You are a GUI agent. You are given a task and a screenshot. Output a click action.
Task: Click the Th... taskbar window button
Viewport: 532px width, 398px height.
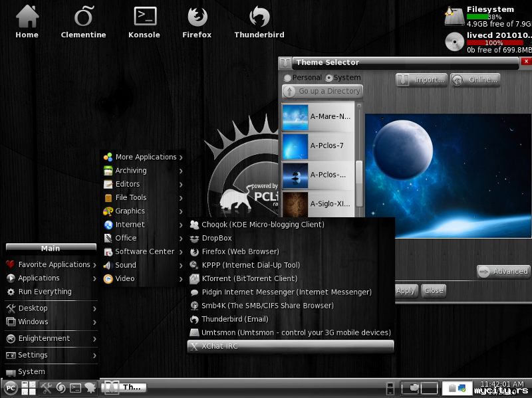(x=124, y=387)
